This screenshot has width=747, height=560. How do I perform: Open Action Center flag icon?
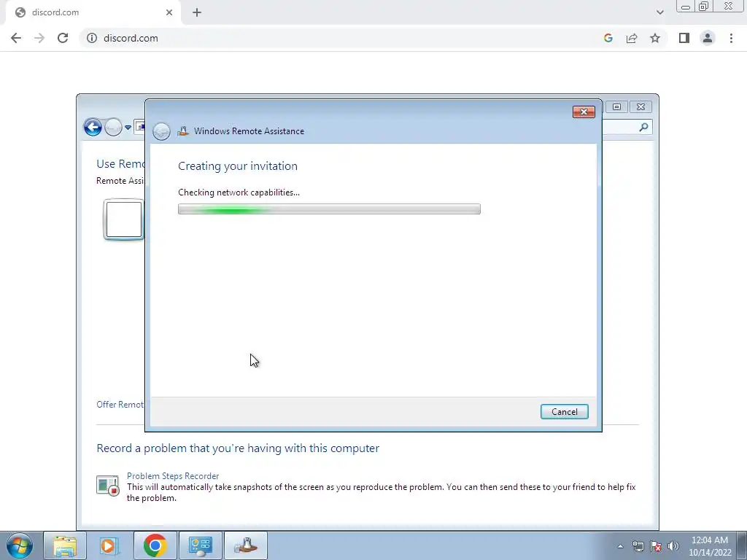pyautogui.click(x=656, y=546)
